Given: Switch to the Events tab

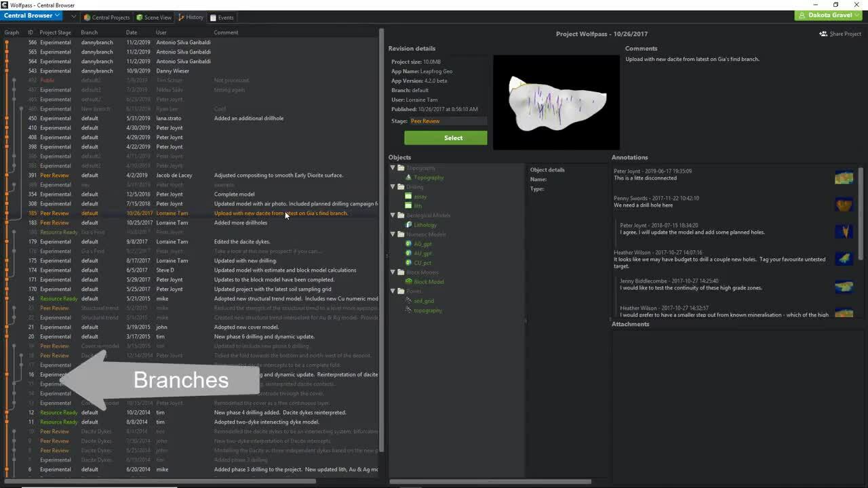Looking at the screenshot, I should [222, 18].
